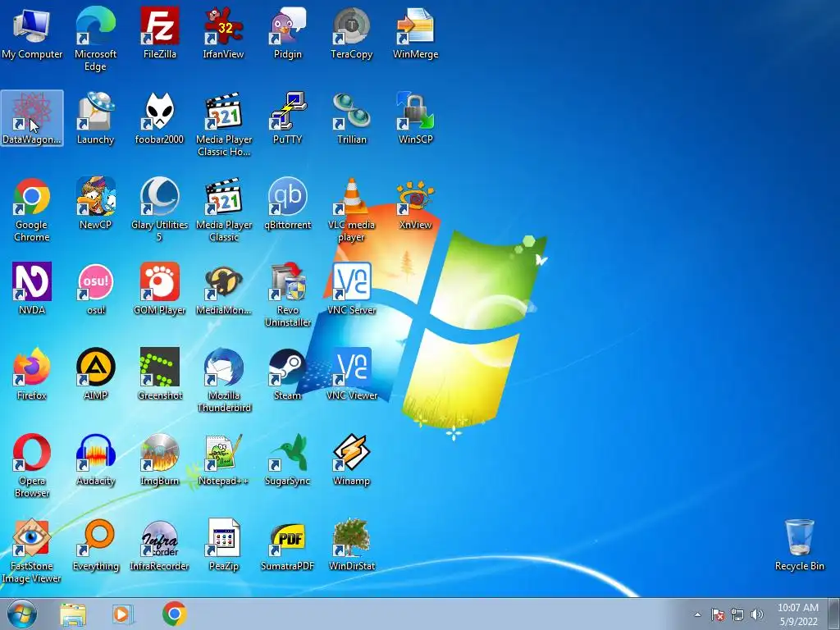The width and height of the screenshot is (840, 630).
Task: Select the Notepad++ desktop icon
Action: pos(223,459)
